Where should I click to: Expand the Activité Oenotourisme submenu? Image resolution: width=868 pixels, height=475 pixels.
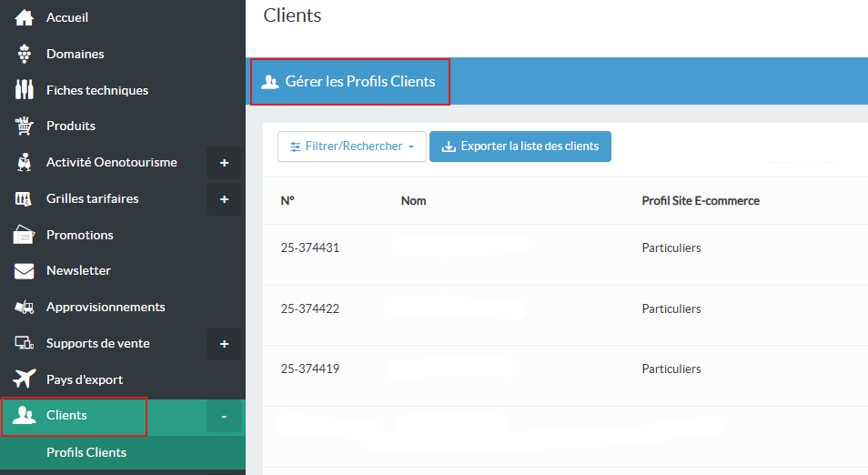224,163
